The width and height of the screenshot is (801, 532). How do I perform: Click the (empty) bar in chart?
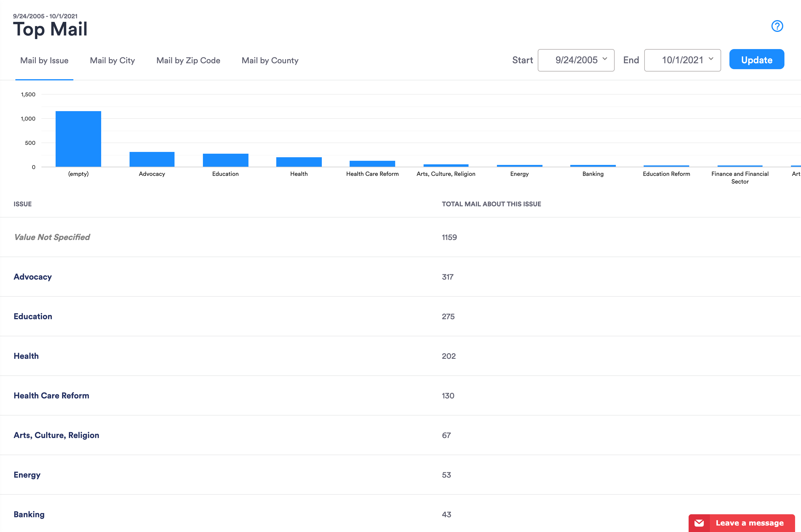[x=78, y=139]
